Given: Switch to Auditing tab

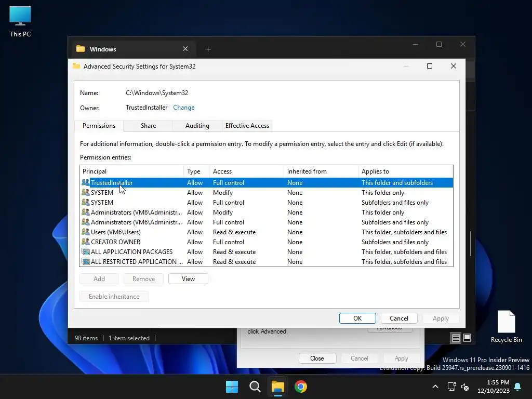Looking at the screenshot, I should (x=197, y=126).
